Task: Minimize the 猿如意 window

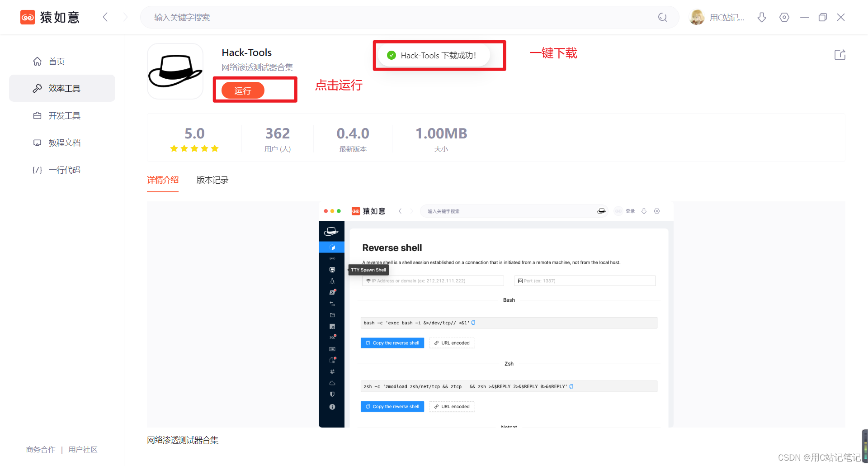Action: tap(805, 17)
